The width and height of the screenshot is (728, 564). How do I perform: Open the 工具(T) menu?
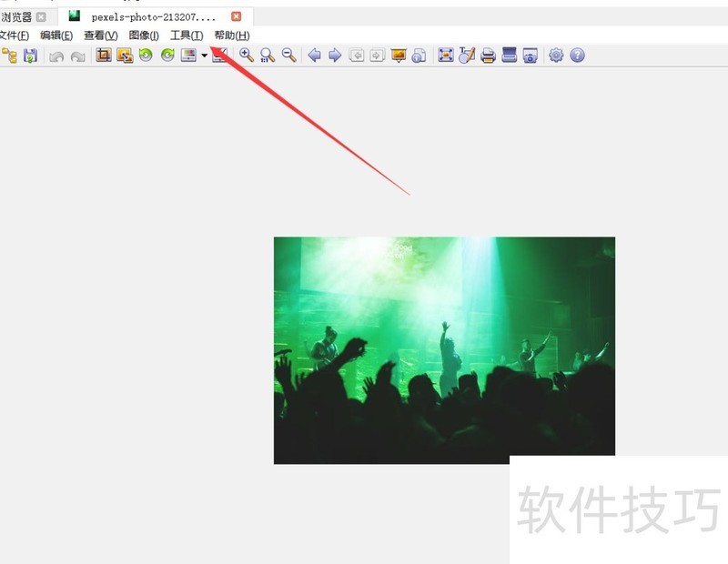(x=184, y=35)
